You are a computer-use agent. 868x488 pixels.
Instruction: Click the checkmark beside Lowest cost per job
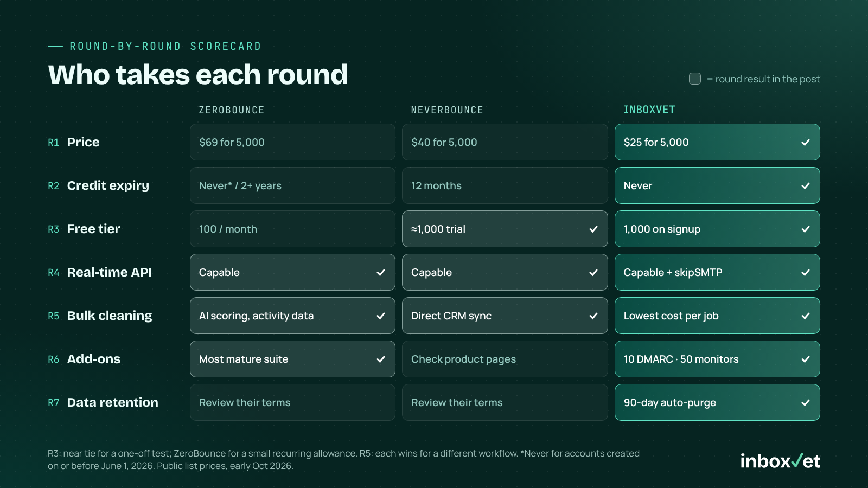pos(806,316)
